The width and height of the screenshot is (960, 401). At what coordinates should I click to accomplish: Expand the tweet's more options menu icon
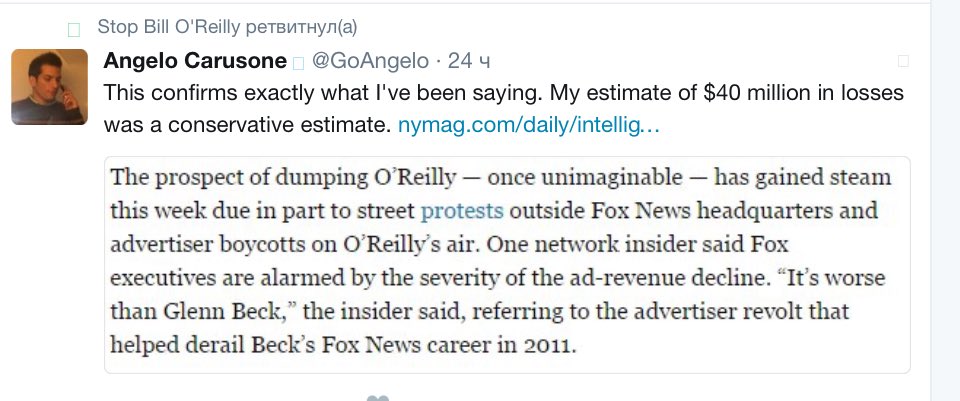(903, 61)
